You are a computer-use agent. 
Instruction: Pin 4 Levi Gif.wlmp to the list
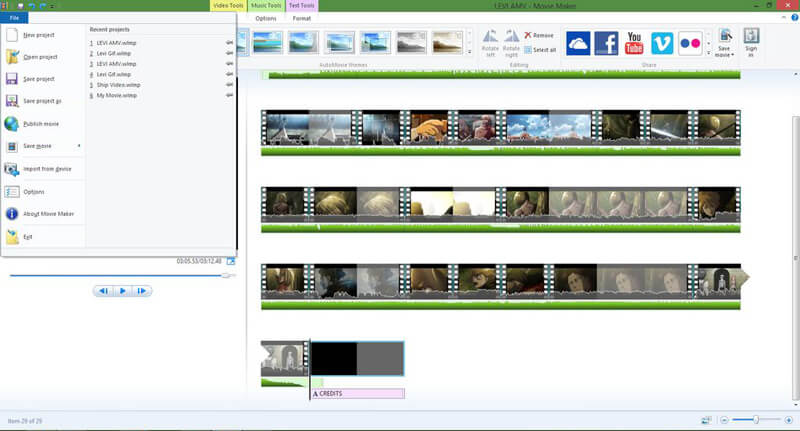[229, 74]
